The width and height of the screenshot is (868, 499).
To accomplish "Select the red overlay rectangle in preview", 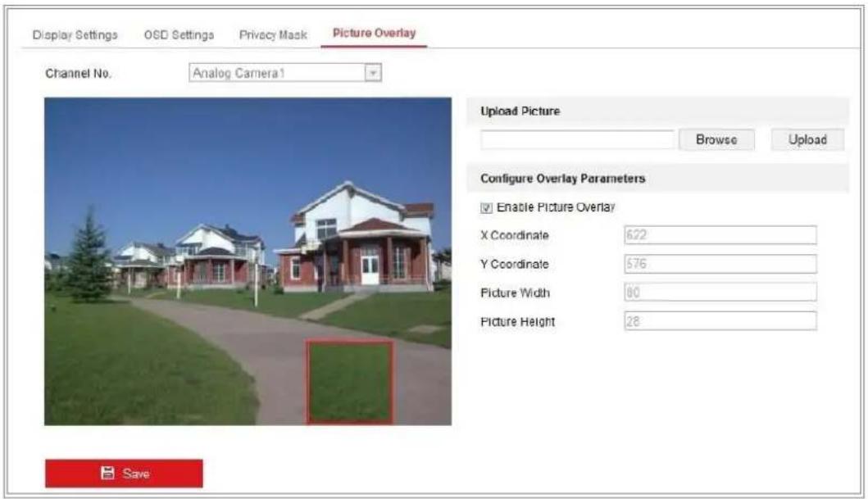I will [350, 383].
